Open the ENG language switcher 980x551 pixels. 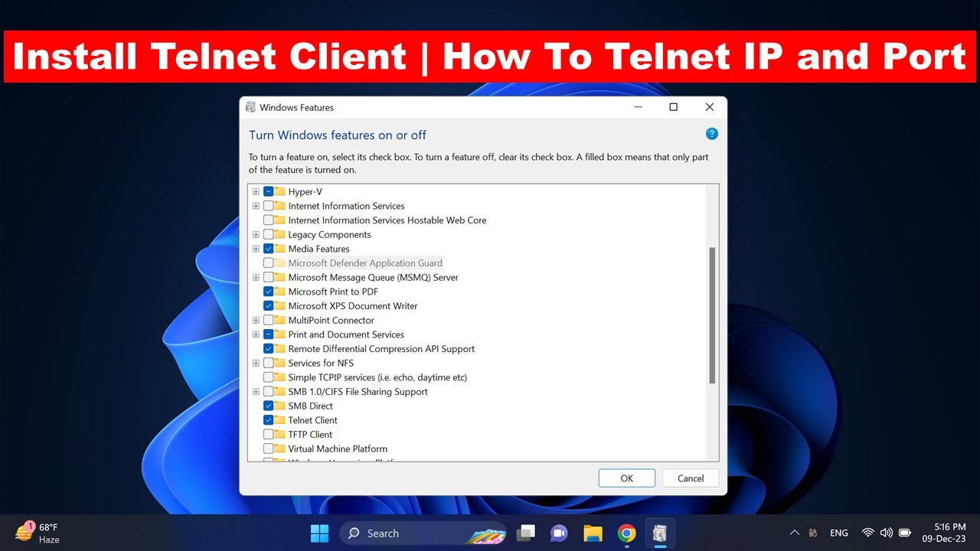coord(839,533)
